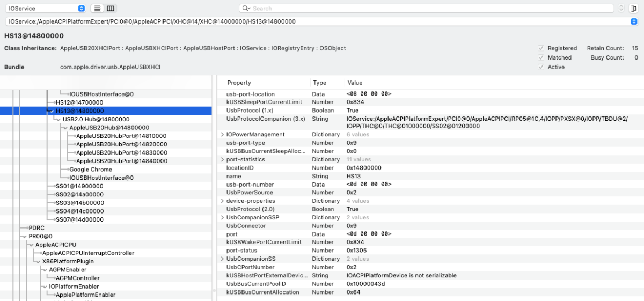Expand the UsbCompanionSSP dictionary
644x301 pixels.
(223, 218)
